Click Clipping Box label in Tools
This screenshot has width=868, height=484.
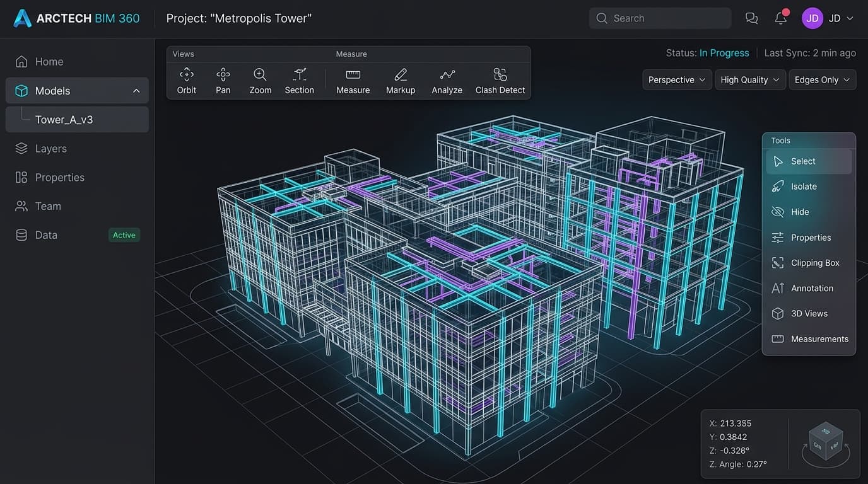pos(815,263)
